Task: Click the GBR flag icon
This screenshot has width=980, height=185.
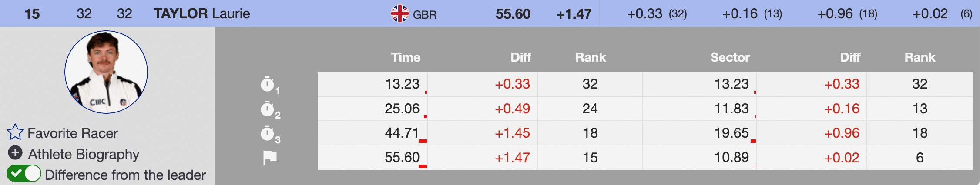Action: pyautogui.click(x=399, y=14)
